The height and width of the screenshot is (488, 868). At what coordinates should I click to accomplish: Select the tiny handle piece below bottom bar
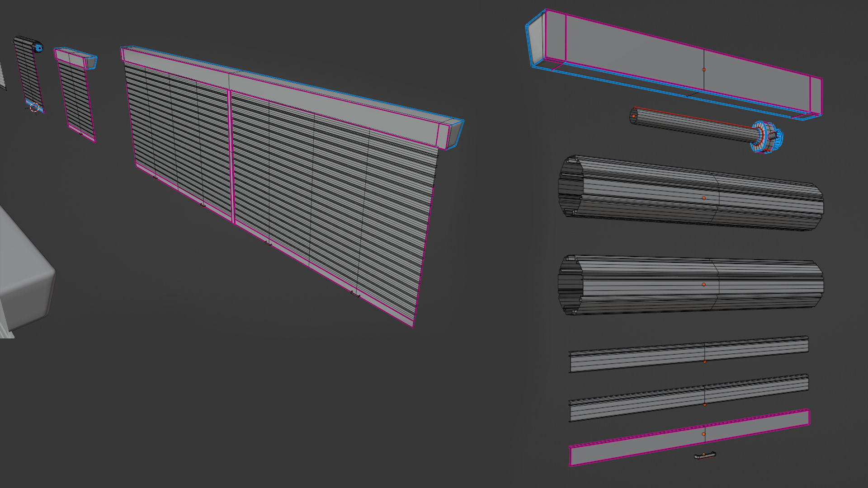[x=705, y=455]
